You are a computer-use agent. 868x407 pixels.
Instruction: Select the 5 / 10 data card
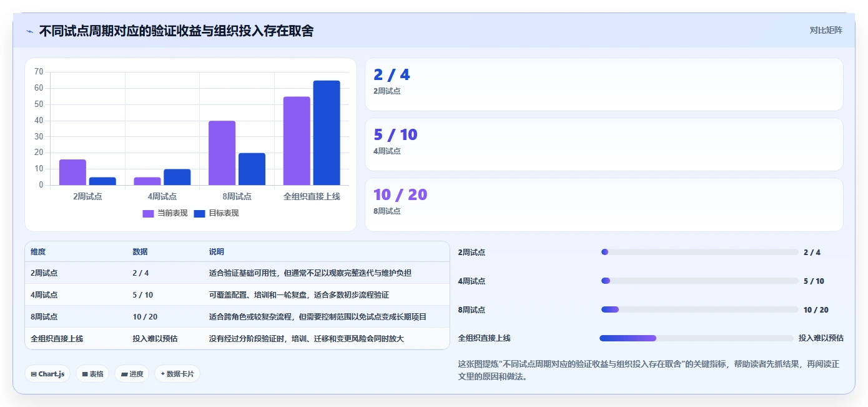pyautogui.click(x=604, y=144)
